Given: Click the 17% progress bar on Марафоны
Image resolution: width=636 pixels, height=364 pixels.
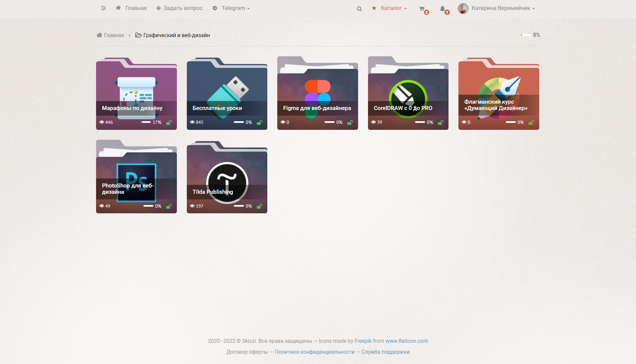Looking at the screenshot, I should (146, 122).
